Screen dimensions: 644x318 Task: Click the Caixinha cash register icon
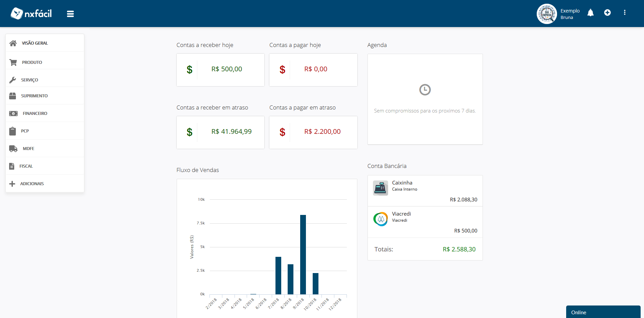pyautogui.click(x=380, y=188)
